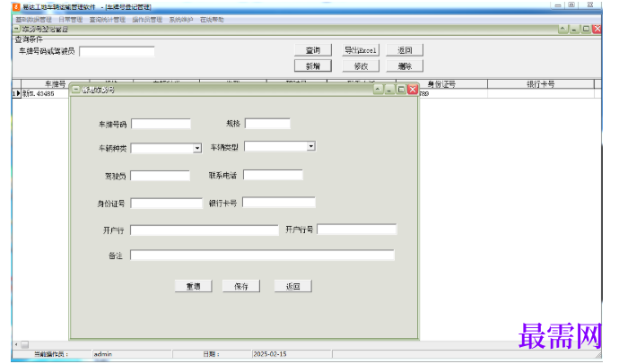Expand the 车辆类型 dropdown

(310, 146)
